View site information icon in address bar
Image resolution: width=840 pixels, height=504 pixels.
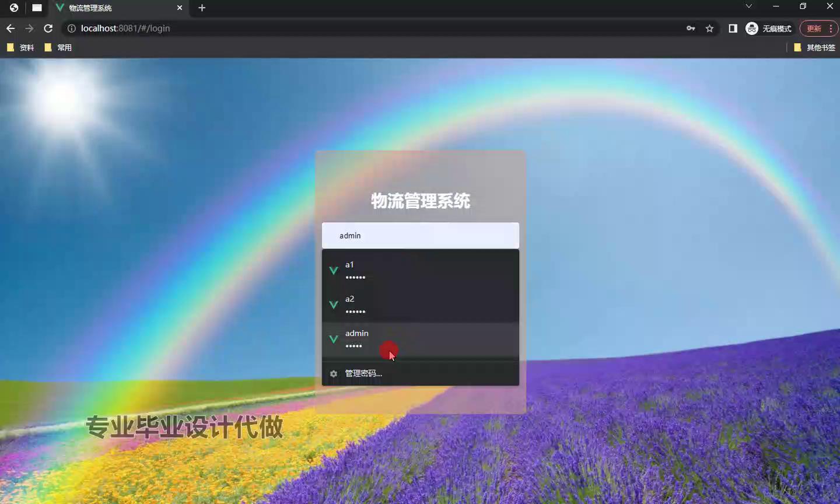[72, 28]
